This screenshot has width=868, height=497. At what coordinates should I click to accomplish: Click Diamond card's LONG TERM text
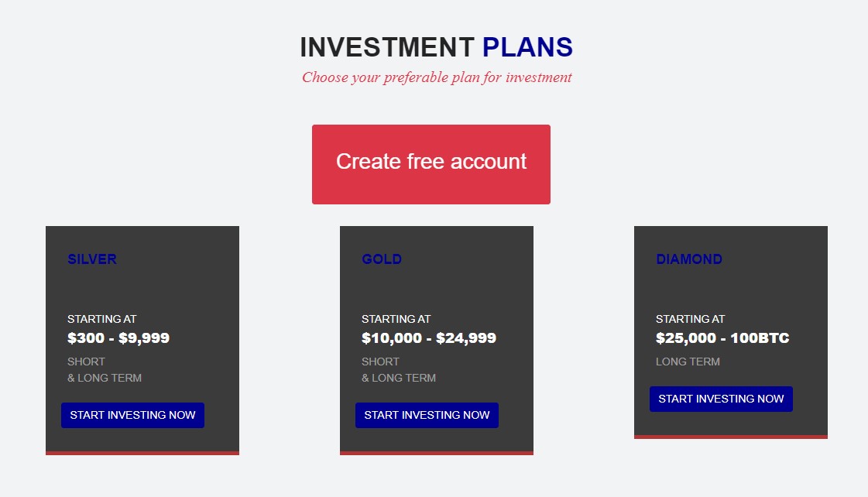click(x=688, y=362)
